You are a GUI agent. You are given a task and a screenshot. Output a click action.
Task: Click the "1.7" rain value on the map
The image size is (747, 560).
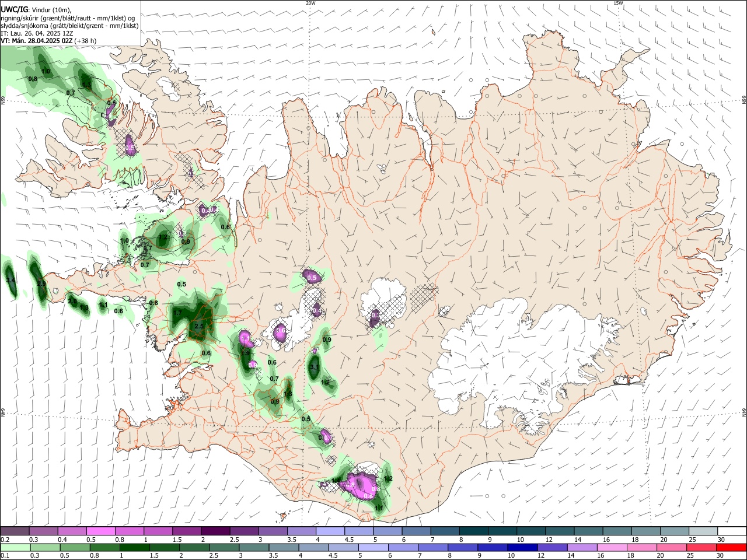pyautogui.click(x=178, y=313)
